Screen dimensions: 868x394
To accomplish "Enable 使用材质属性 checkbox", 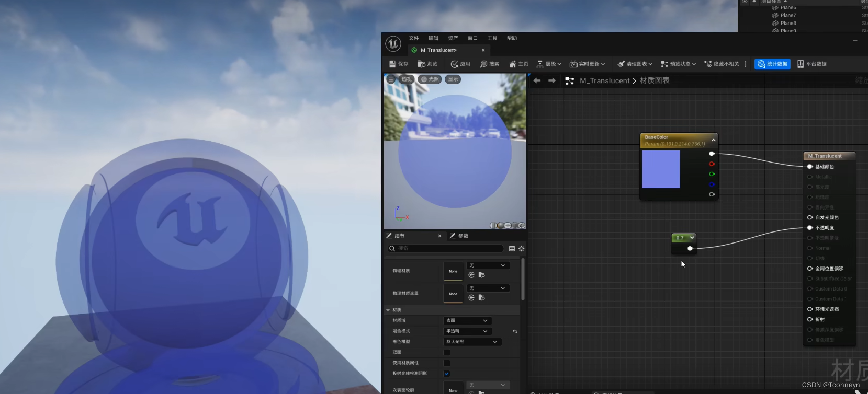I will [447, 363].
